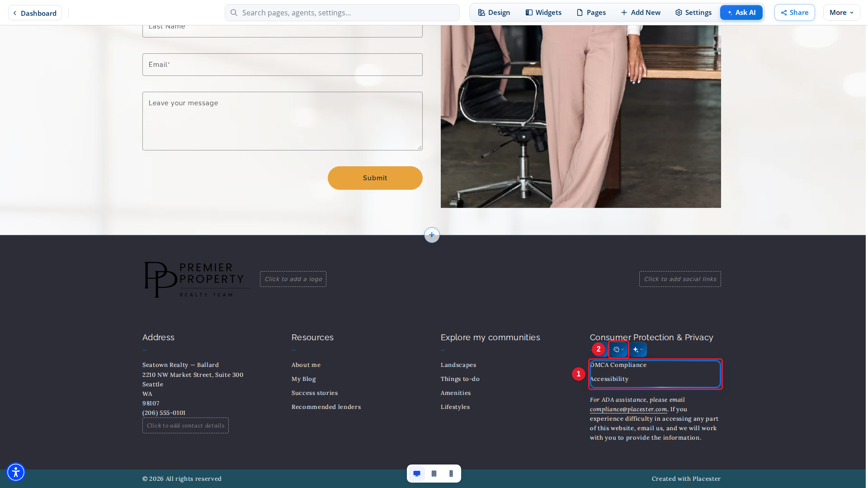Add a section with the plus icon
The width and height of the screenshot is (868, 488).
[432, 235]
